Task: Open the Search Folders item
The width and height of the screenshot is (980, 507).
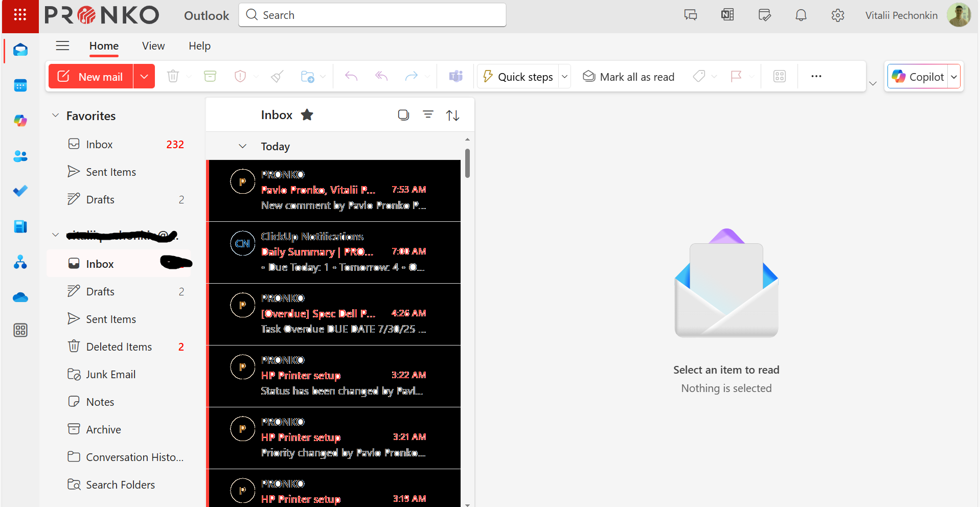Action: (x=119, y=485)
